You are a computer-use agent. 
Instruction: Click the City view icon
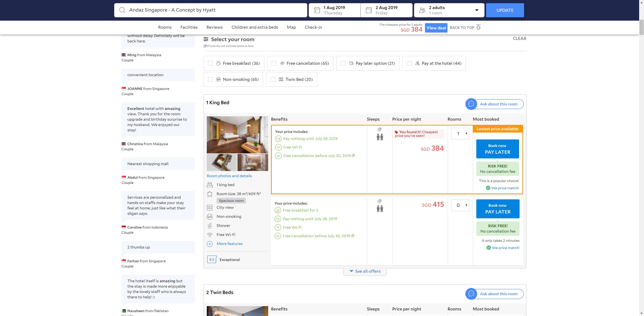pos(210,208)
